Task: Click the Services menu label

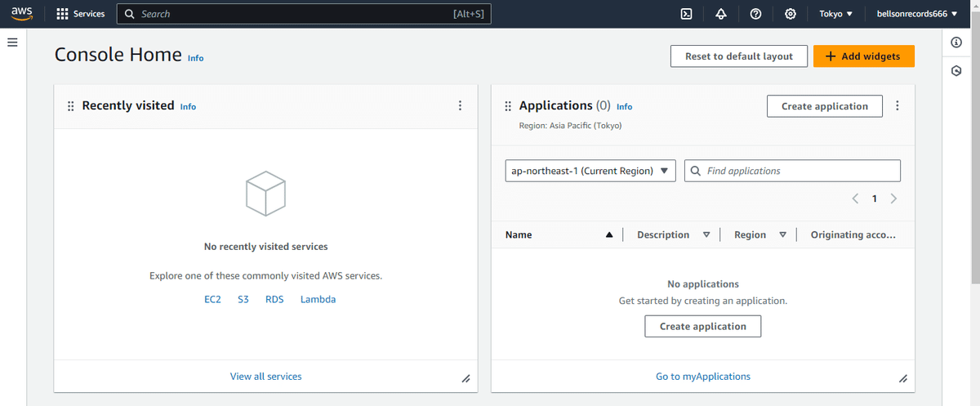Action: pos(89,14)
